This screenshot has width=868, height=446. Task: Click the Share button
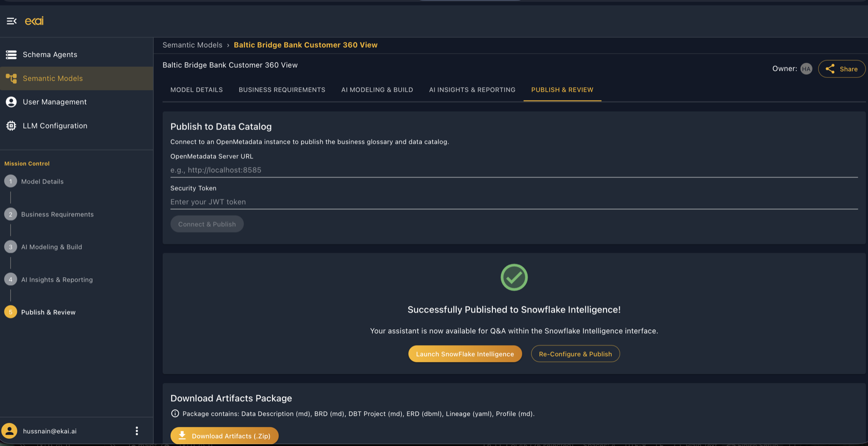tap(841, 69)
